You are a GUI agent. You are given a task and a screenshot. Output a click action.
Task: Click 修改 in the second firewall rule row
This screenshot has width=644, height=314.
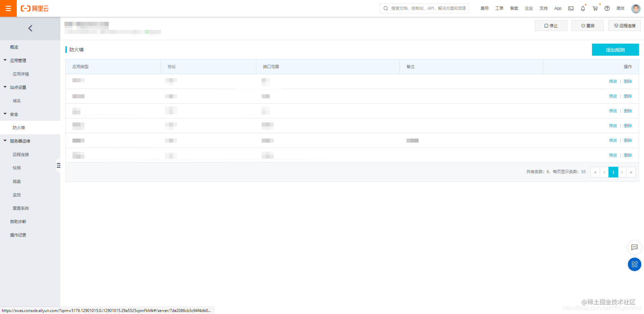point(613,96)
